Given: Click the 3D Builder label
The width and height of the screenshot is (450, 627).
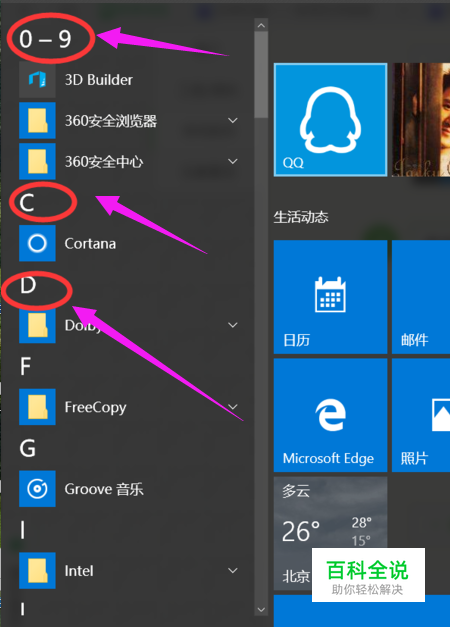Looking at the screenshot, I should (x=99, y=80).
